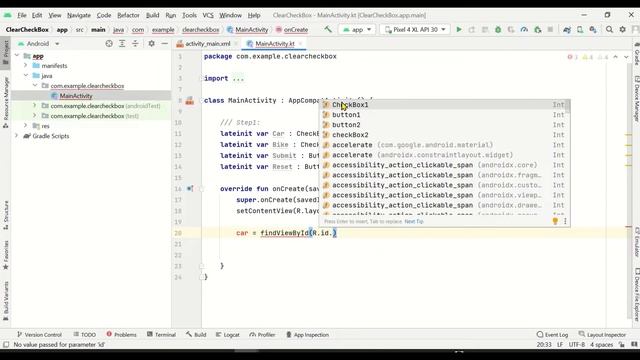Open the Layout Inspector
This screenshot has height=360, width=640.
click(x=602, y=335)
